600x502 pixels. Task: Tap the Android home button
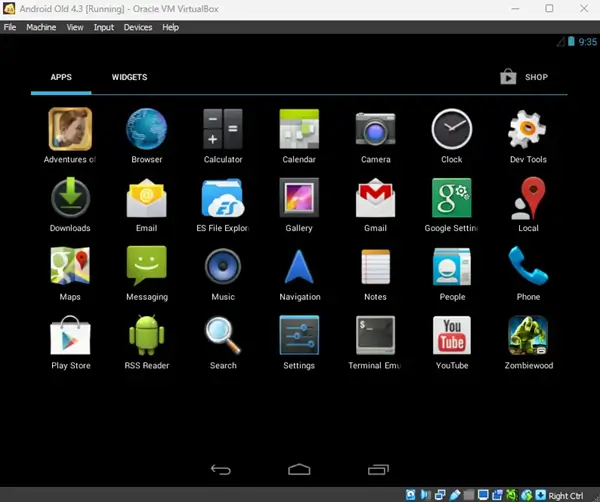click(299, 469)
